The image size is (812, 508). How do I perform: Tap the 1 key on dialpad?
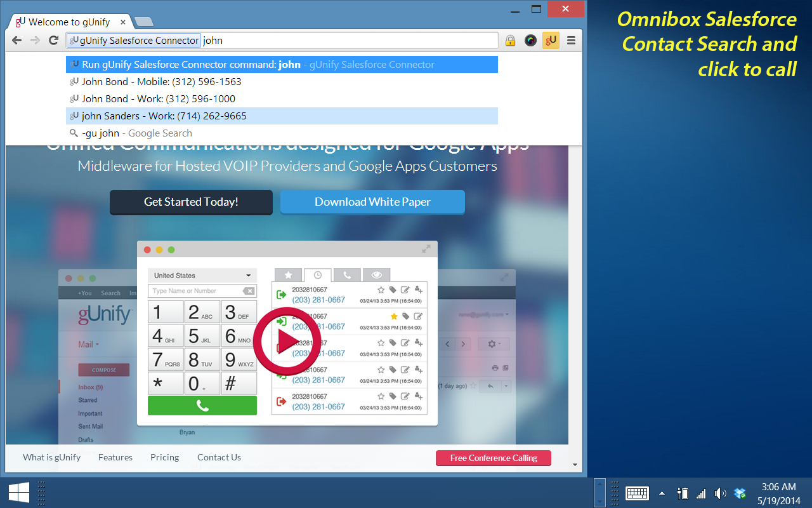tap(166, 312)
